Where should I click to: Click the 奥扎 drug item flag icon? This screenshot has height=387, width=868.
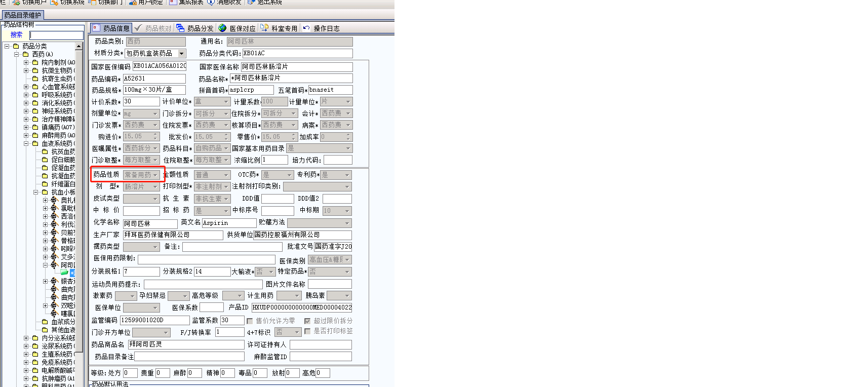55,200
